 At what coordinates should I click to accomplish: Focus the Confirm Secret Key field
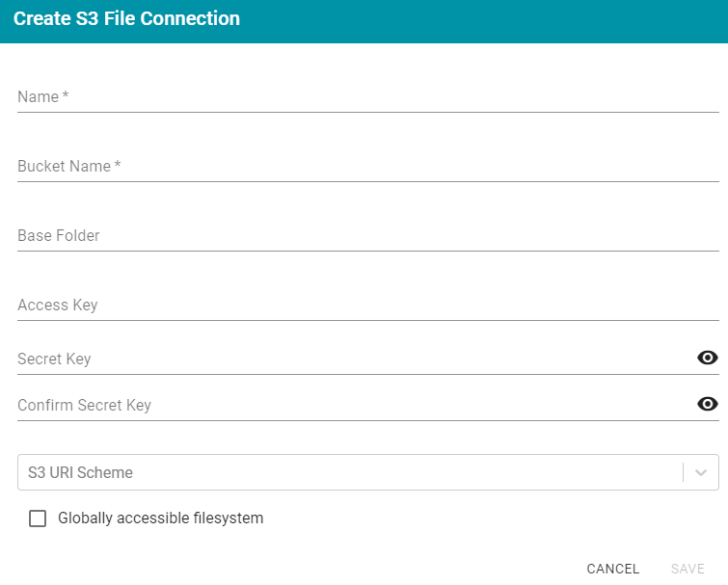tap(355, 405)
